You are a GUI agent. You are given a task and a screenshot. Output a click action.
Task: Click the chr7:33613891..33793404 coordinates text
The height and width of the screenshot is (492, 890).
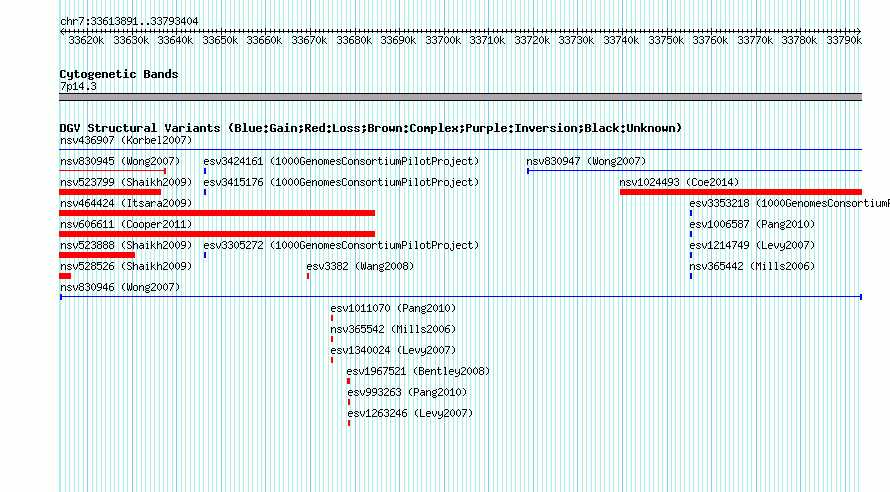[x=129, y=21]
